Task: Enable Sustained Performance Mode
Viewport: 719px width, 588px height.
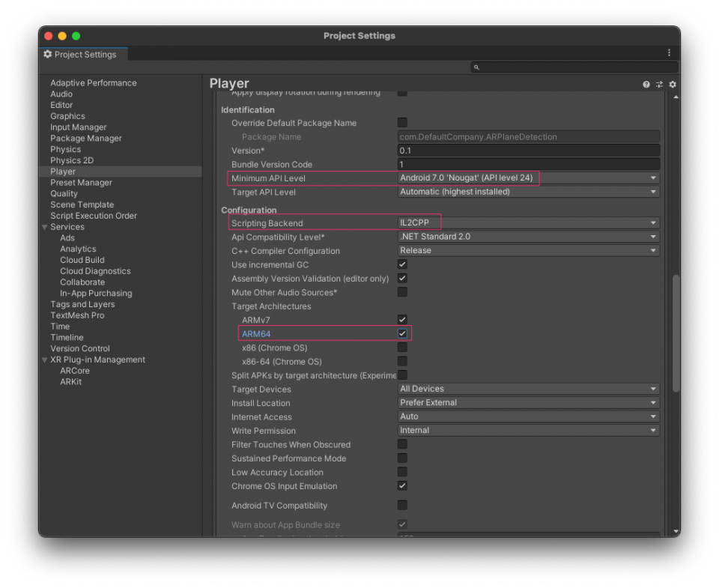Action: pyautogui.click(x=402, y=458)
